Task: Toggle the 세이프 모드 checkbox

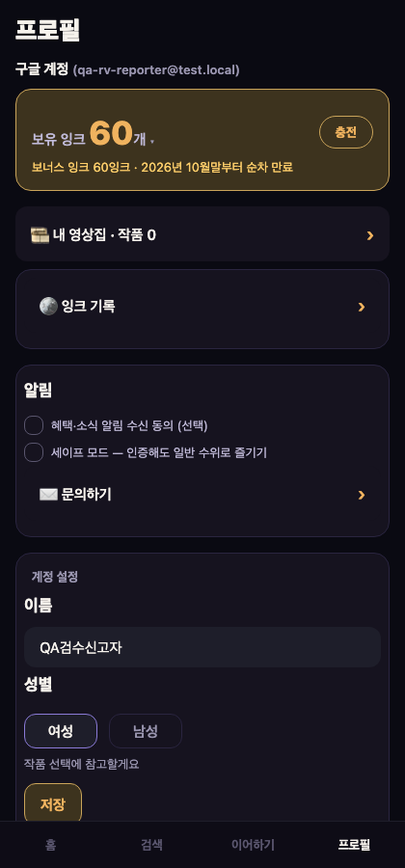Action: click(x=34, y=452)
